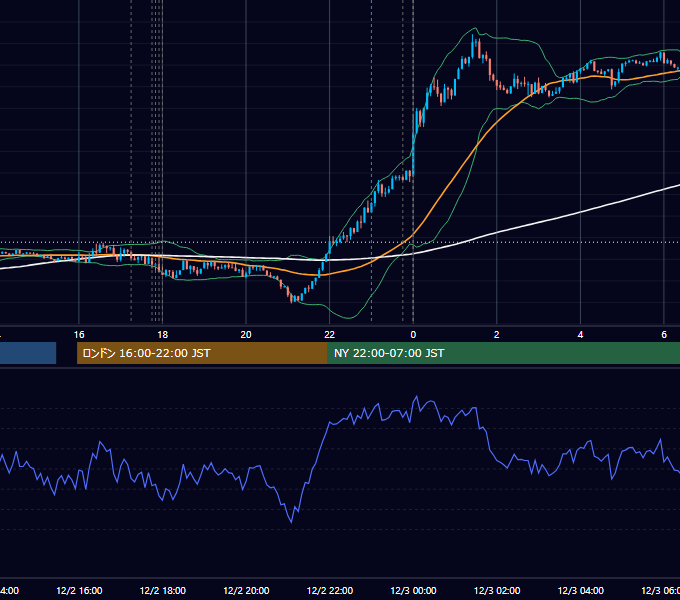
Task: Click the 2 hour label on the price chart axis
Action: pyautogui.click(x=497, y=335)
